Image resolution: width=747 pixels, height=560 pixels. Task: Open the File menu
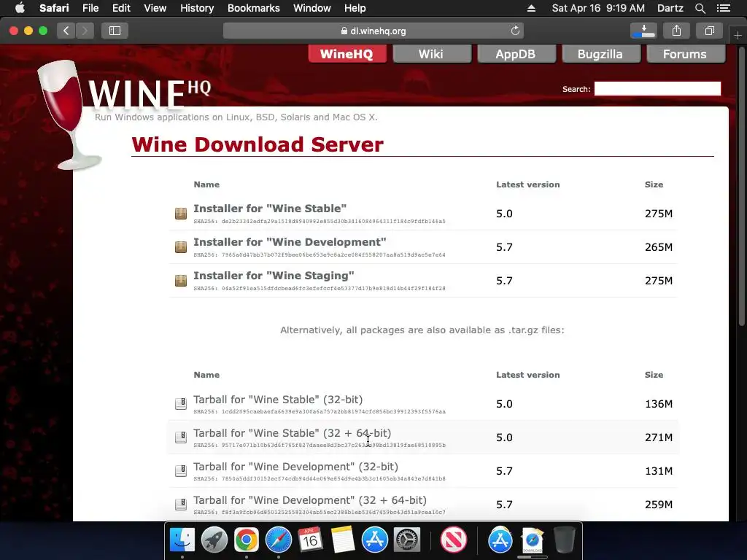(x=90, y=8)
